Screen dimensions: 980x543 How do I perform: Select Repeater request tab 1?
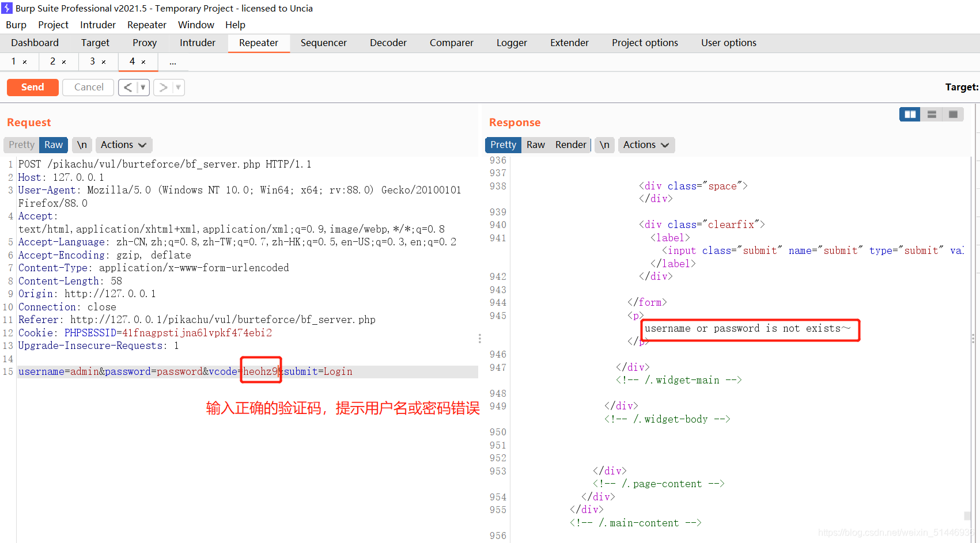pos(14,62)
